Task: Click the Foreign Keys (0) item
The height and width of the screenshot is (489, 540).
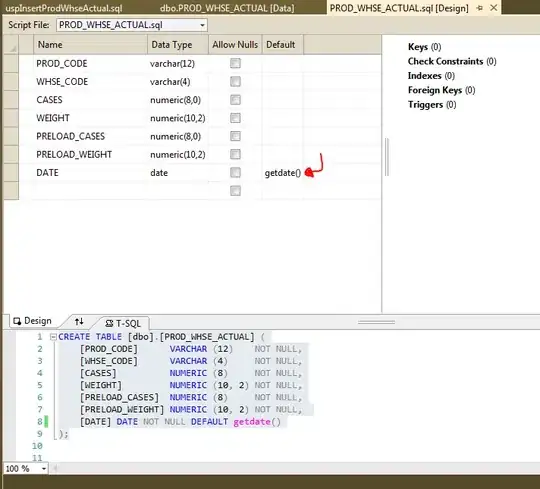Action: (x=442, y=90)
